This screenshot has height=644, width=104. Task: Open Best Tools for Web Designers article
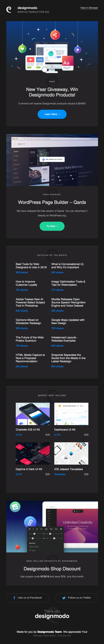[31, 265]
